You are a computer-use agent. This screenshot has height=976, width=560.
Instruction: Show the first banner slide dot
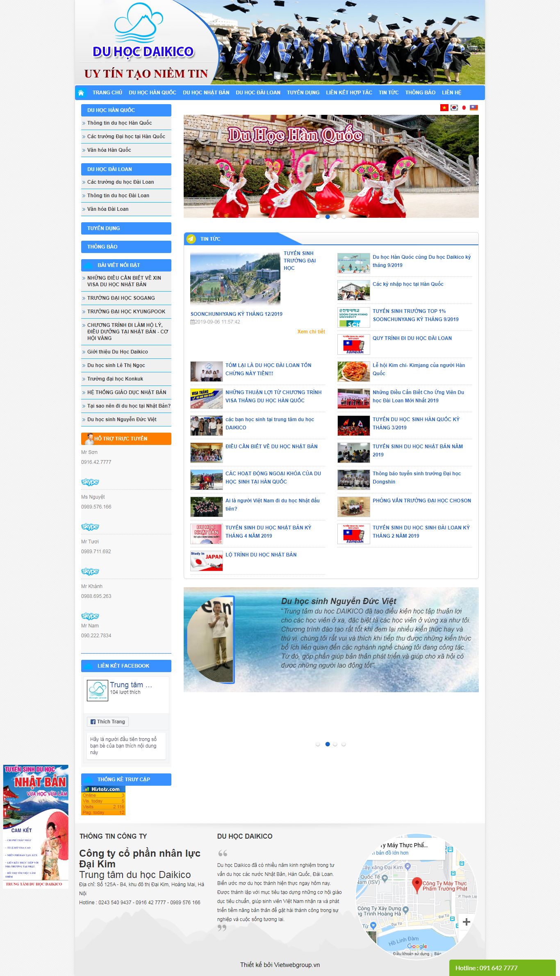tap(318, 217)
